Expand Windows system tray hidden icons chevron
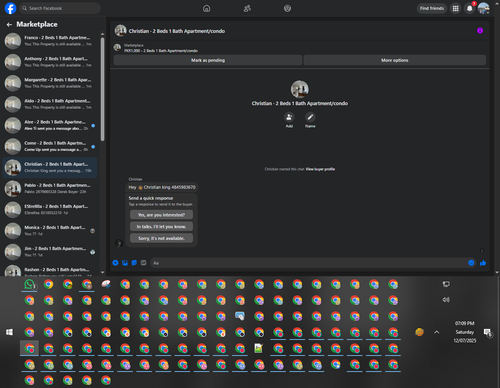 [x=437, y=332]
